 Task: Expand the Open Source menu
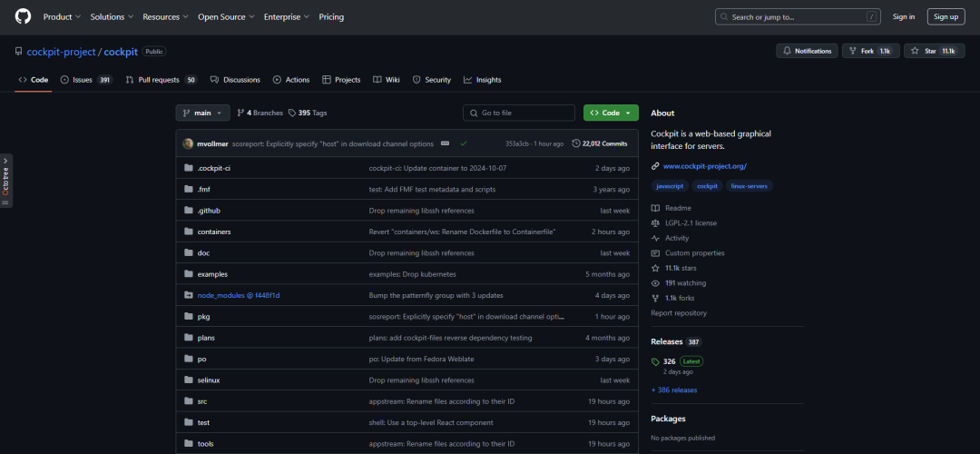(226, 17)
